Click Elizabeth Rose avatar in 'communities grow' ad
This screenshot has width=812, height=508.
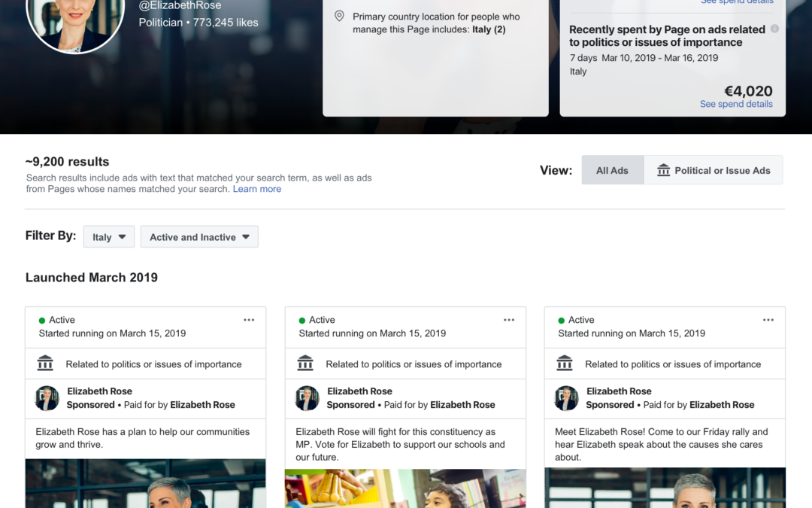(x=47, y=398)
